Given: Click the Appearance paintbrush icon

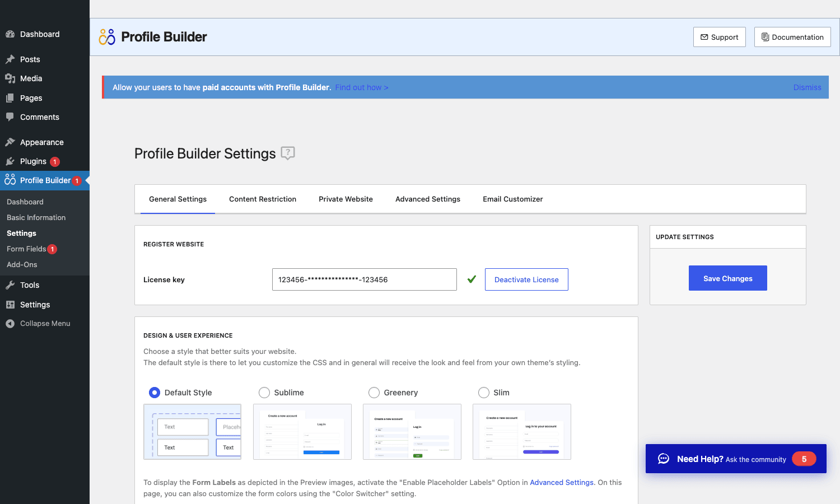Looking at the screenshot, I should pyautogui.click(x=10, y=142).
